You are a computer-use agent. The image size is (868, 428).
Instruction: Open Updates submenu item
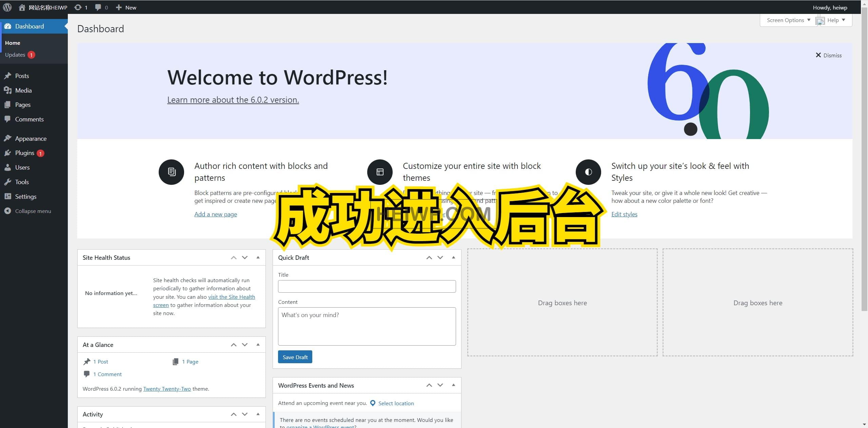(x=20, y=55)
